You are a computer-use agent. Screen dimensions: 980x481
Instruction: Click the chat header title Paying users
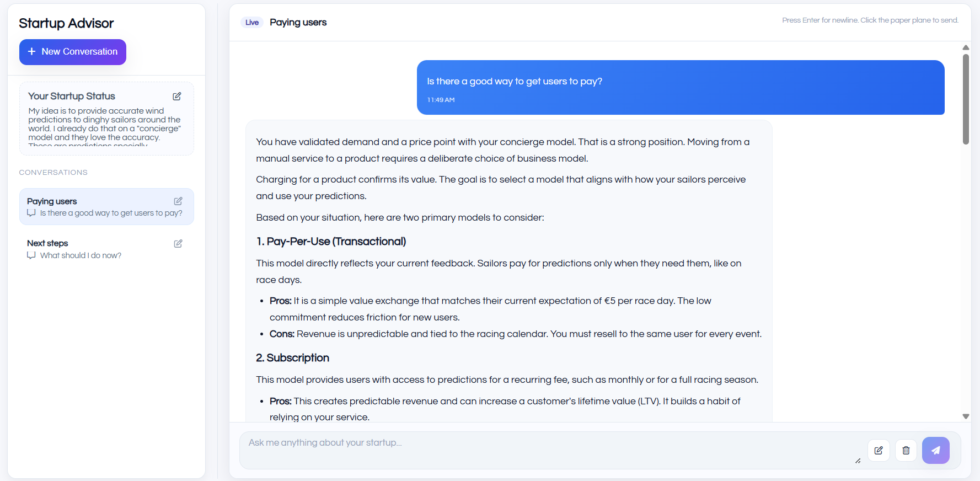[298, 23]
